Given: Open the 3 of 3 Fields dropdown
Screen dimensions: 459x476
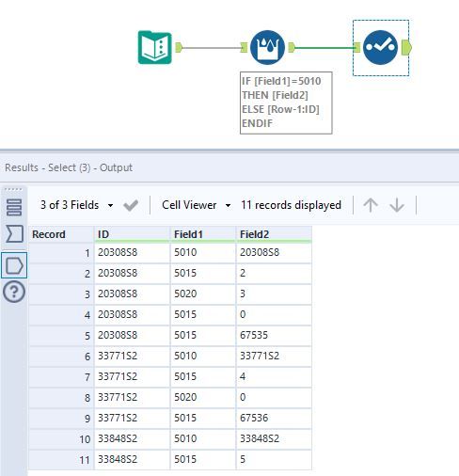Looking at the screenshot, I should coord(76,205).
